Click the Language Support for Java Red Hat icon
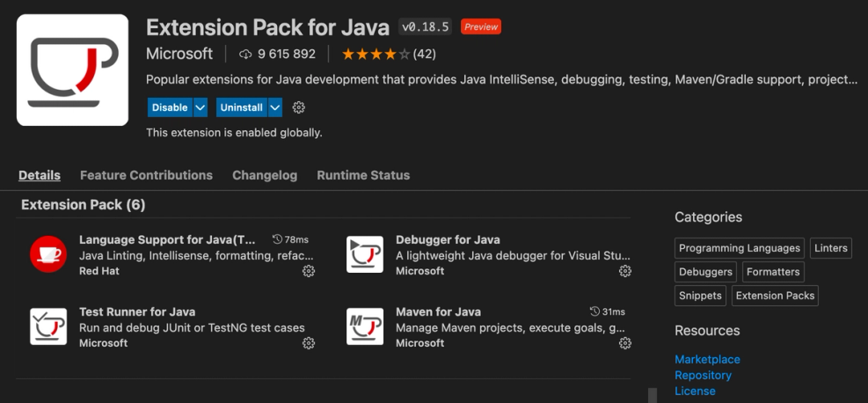 pyautogui.click(x=48, y=254)
